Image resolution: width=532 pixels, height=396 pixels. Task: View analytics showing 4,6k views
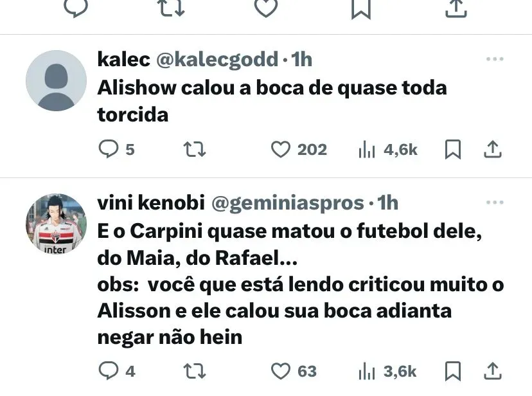[x=388, y=150]
